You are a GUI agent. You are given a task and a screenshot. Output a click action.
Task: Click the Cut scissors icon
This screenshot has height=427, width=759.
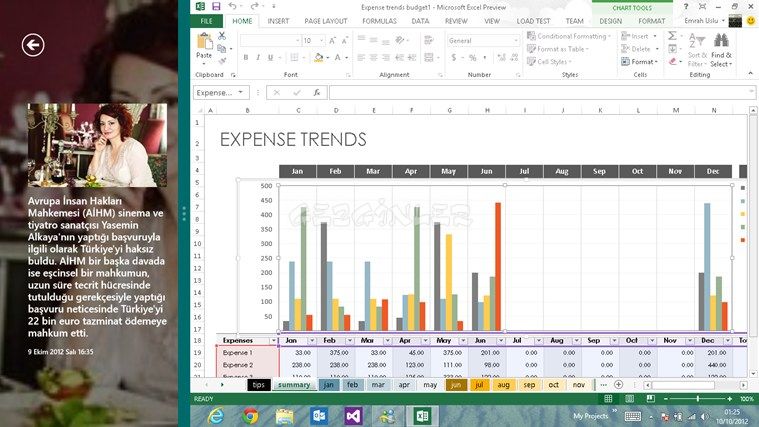click(x=222, y=36)
